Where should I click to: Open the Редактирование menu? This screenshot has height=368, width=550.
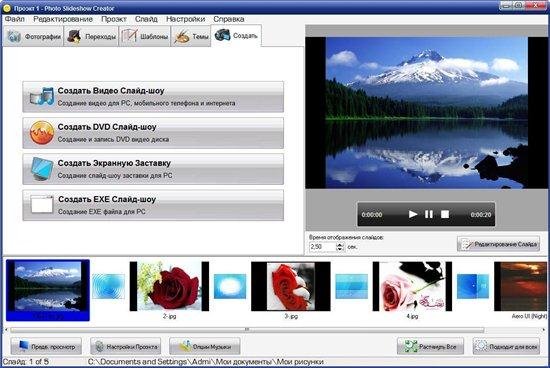63,19
